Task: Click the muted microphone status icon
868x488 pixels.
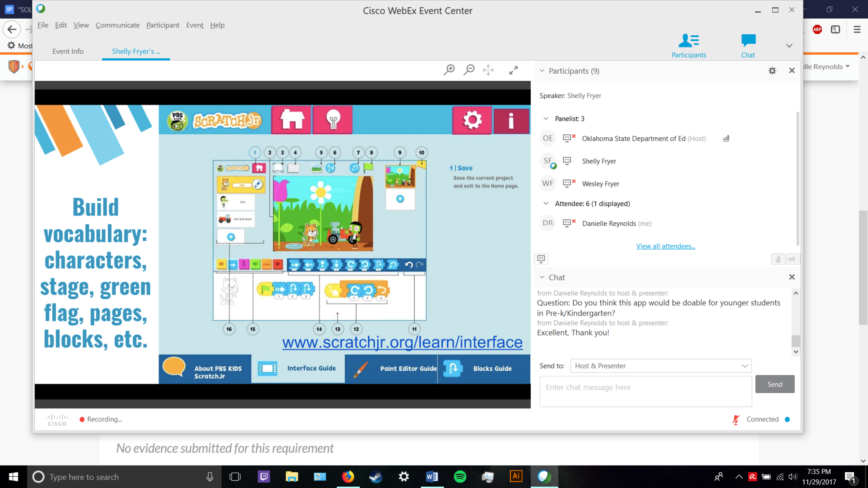Action: click(x=736, y=419)
